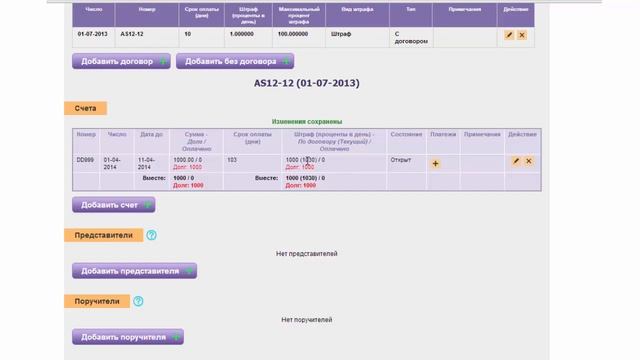
Task: Click the Добавить счет button
Action: pos(113,205)
